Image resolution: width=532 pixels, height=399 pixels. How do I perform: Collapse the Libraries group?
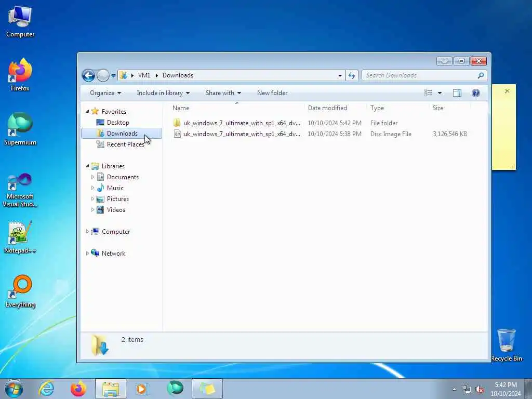click(x=87, y=166)
